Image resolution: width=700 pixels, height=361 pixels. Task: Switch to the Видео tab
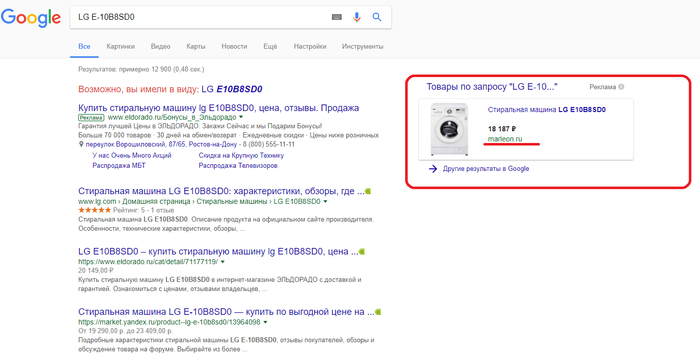click(x=160, y=46)
